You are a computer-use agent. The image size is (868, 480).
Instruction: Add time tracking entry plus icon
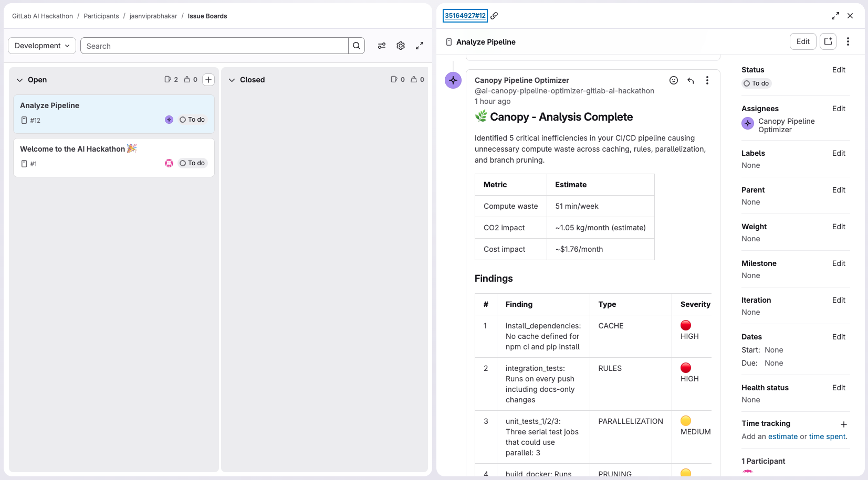844,424
